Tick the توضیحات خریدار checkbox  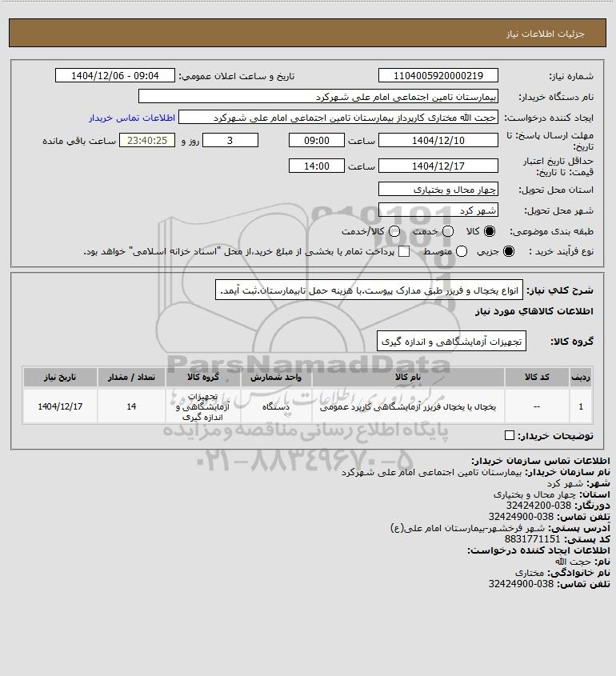point(509,435)
